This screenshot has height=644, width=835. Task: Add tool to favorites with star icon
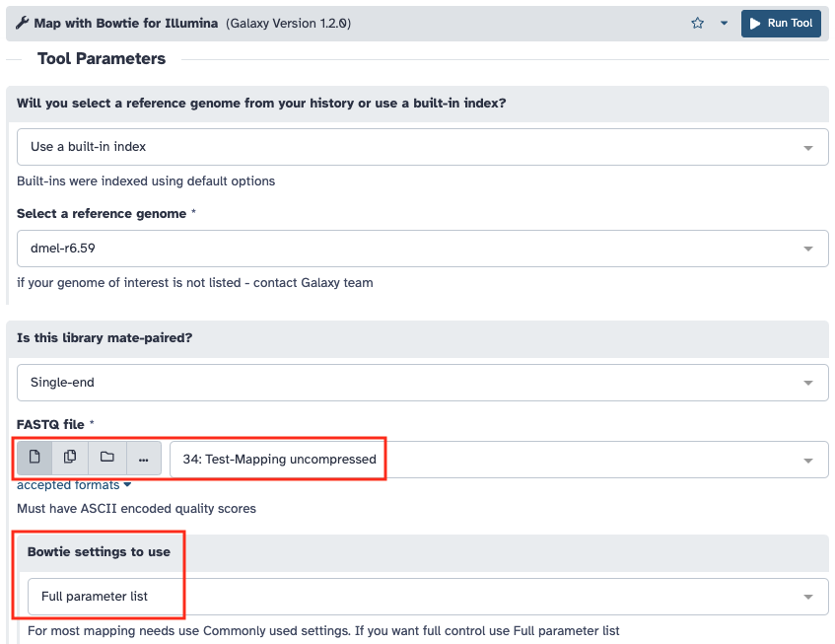698,23
